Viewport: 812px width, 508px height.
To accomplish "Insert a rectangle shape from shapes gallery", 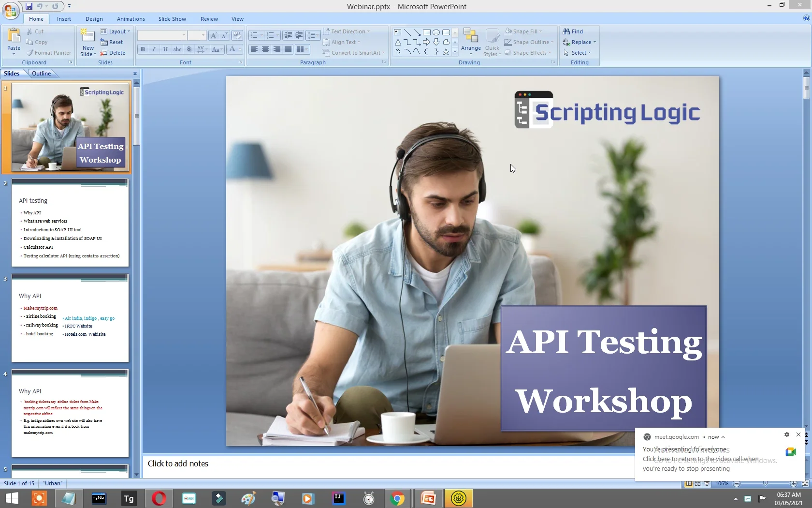I will coord(426,32).
